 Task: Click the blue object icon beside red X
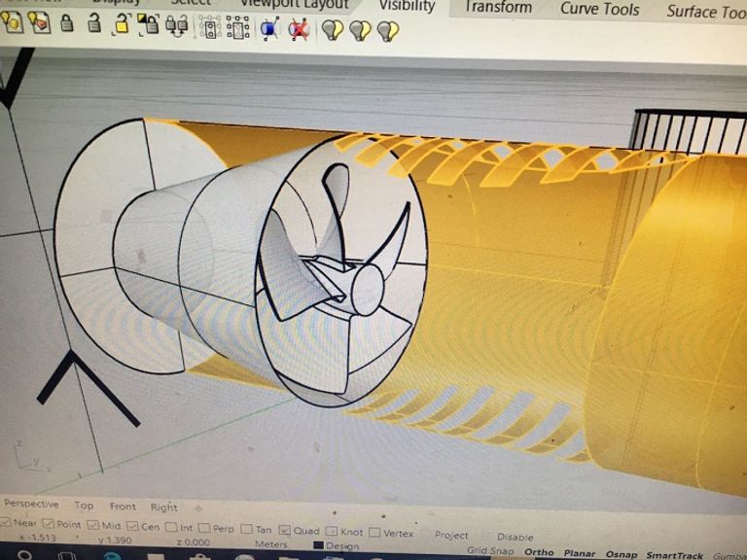pyautogui.click(x=270, y=30)
